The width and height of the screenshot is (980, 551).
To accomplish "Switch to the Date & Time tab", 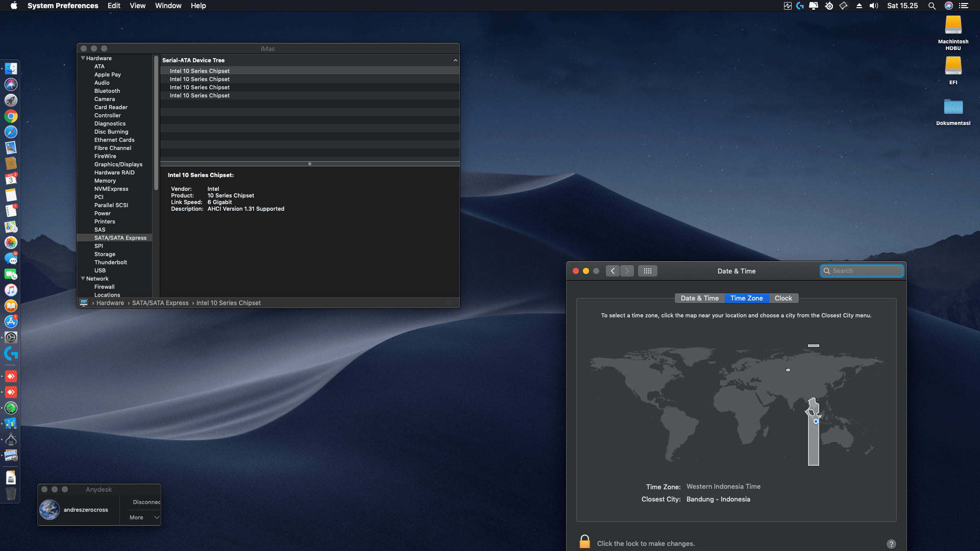I will point(699,298).
